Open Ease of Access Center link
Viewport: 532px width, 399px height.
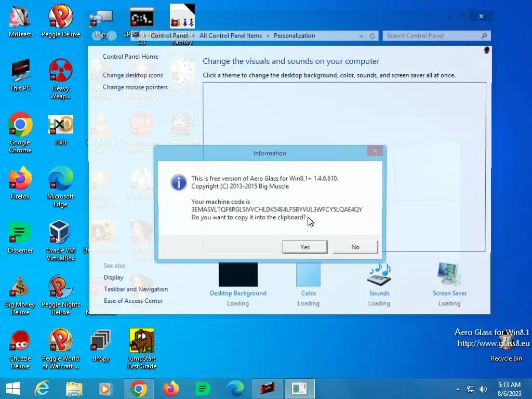click(133, 301)
